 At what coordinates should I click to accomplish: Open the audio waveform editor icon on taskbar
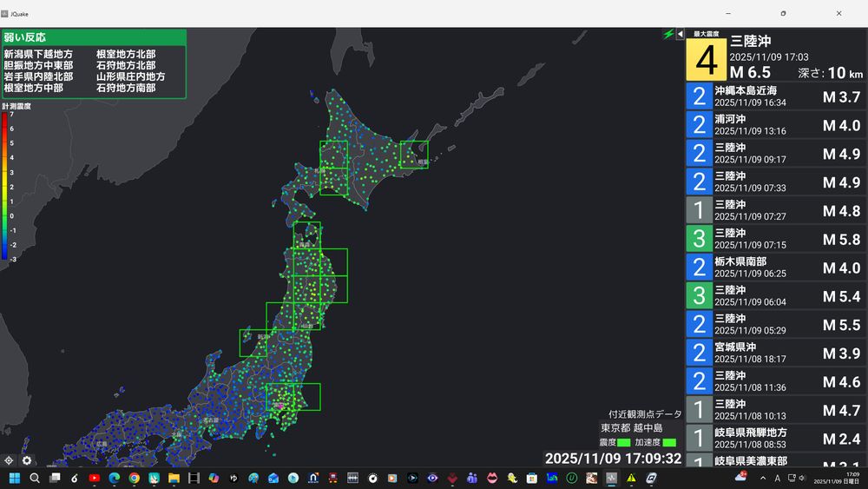(352, 478)
